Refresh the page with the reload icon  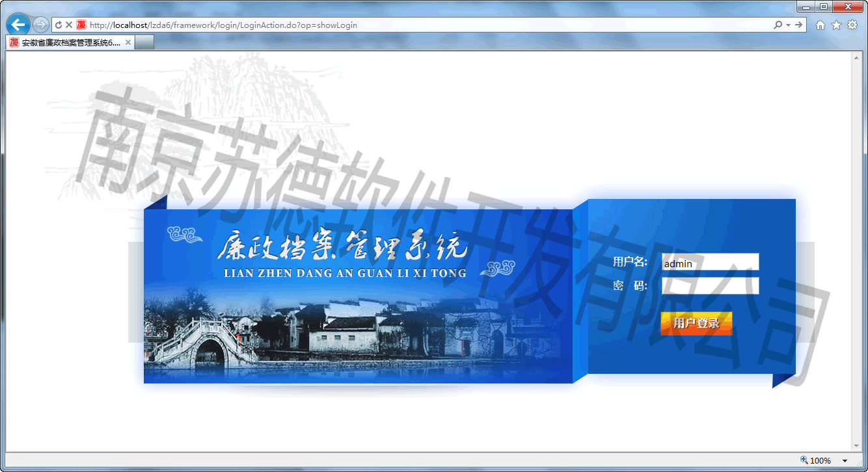click(x=59, y=25)
